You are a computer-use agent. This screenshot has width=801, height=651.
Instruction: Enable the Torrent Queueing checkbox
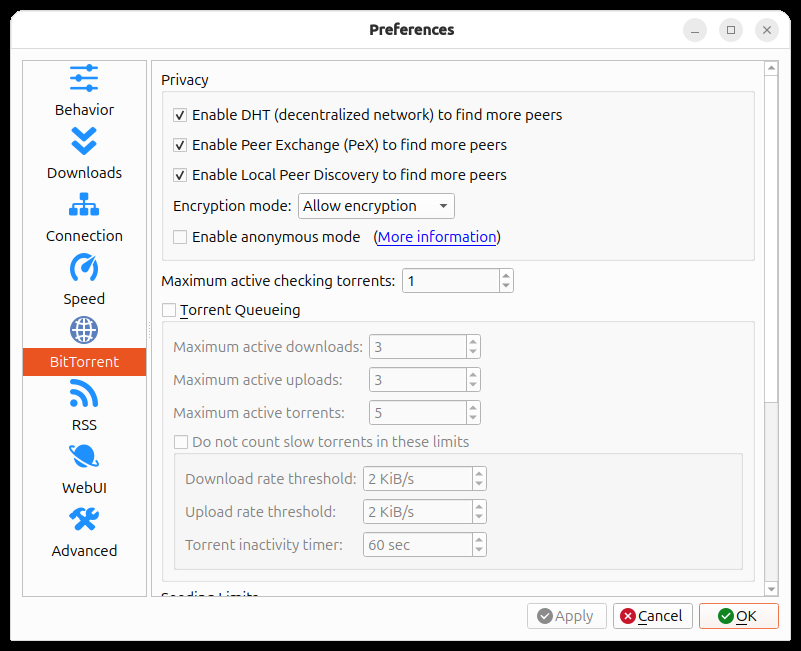point(169,310)
